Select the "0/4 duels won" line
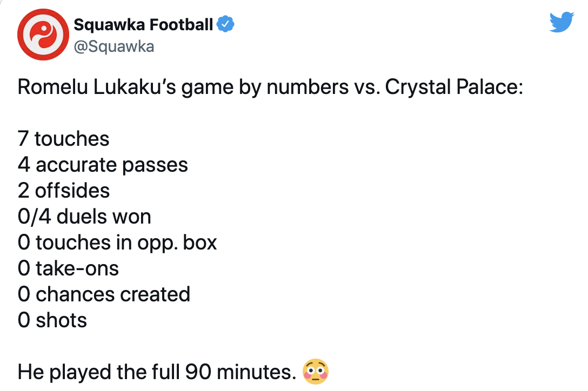588x391 pixels. 84,217
